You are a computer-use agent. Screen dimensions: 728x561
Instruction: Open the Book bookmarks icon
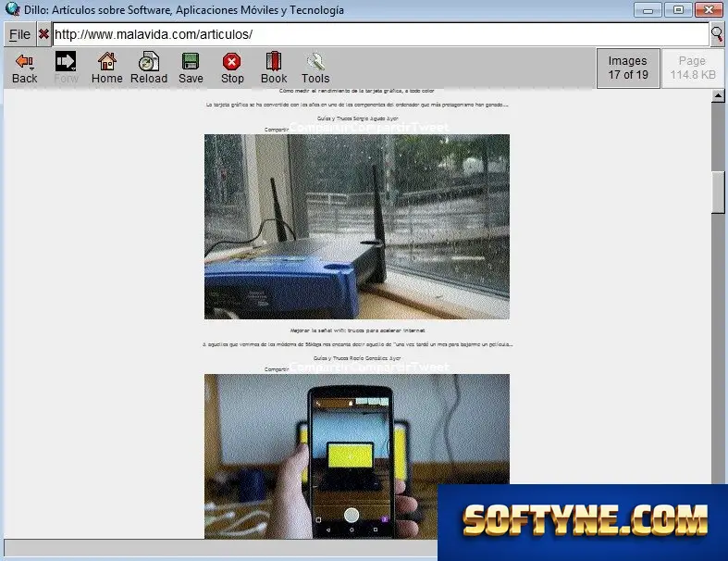pyautogui.click(x=274, y=68)
